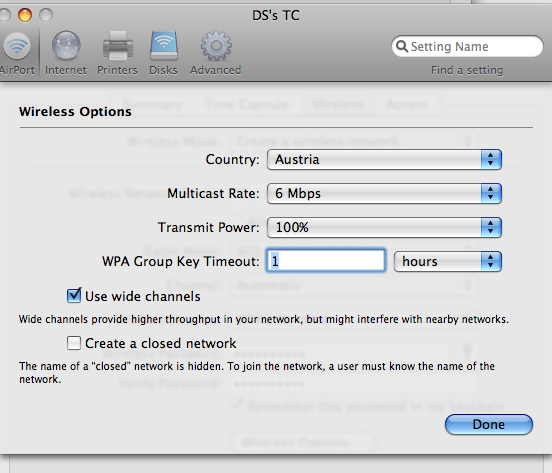The width and height of the screenshot is (552, 473).
Task: Open the Disks toolbar icon
Action: 164,46
